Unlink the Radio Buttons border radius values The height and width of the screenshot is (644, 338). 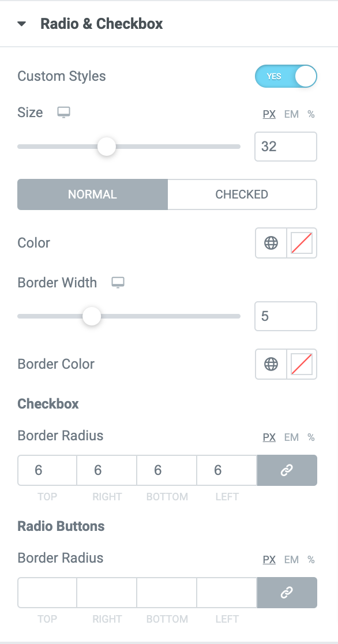pyautogui.click(x=287, y=593)
